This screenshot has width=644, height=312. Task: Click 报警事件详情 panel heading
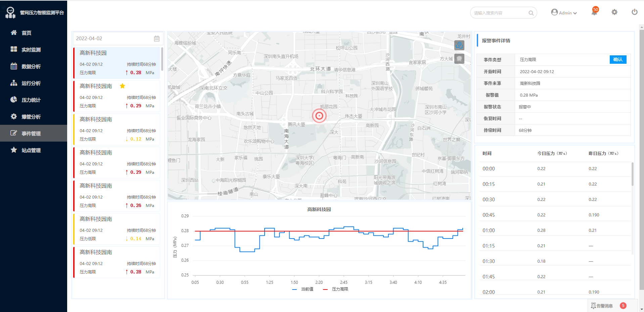pos(496,41)
